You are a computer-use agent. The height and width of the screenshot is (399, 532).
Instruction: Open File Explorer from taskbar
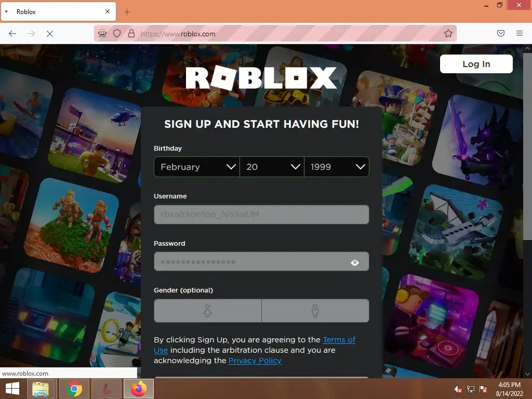point(41,389)
